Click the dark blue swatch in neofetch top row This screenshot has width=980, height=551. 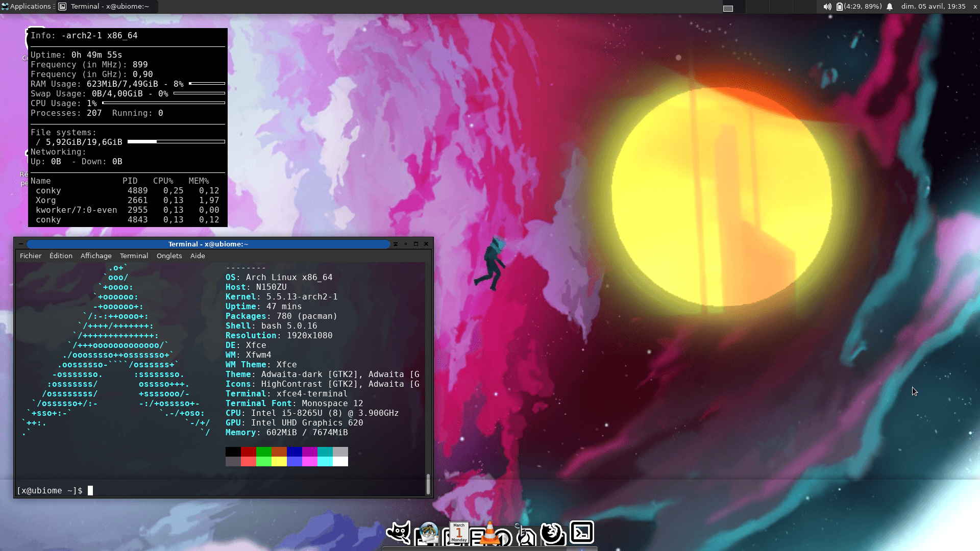tap(295, 452)
